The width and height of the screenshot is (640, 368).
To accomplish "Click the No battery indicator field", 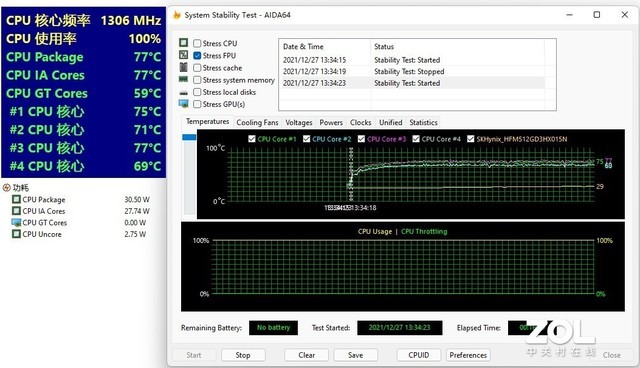I will (273, 328).
